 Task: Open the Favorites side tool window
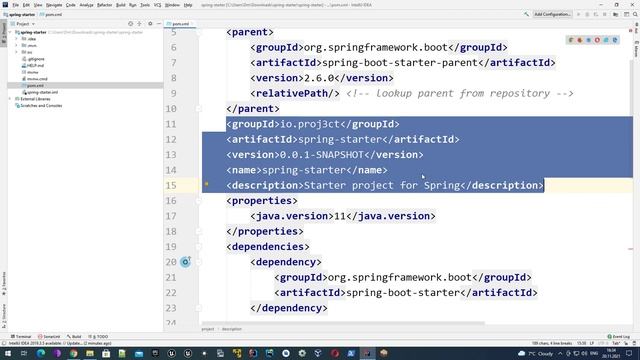[x=4, y=283]
